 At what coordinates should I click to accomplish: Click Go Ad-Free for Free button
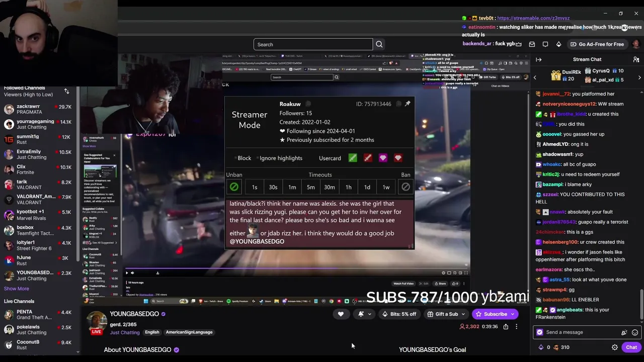click(x=597, y=44)
